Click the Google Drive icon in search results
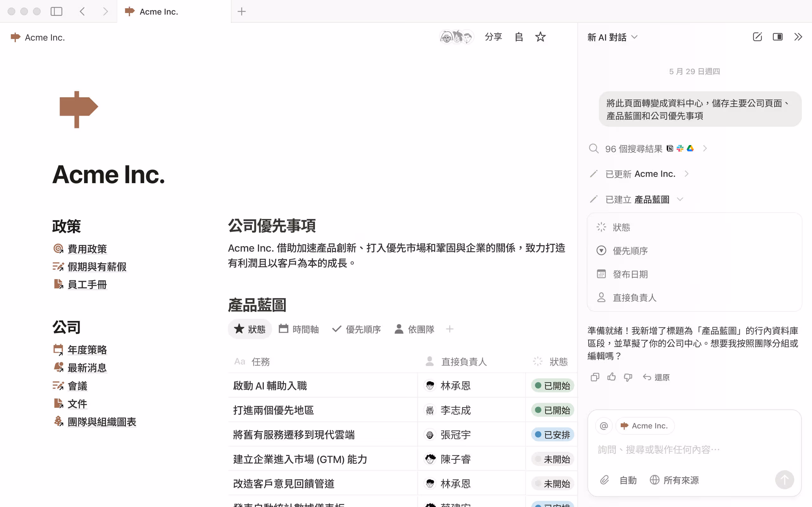 tap(691, 148)
